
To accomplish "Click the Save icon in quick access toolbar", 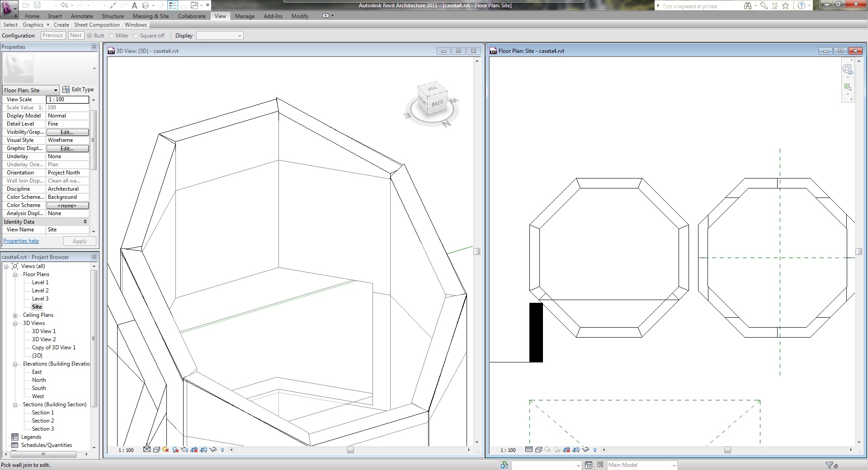I will [x=37, y=5].
